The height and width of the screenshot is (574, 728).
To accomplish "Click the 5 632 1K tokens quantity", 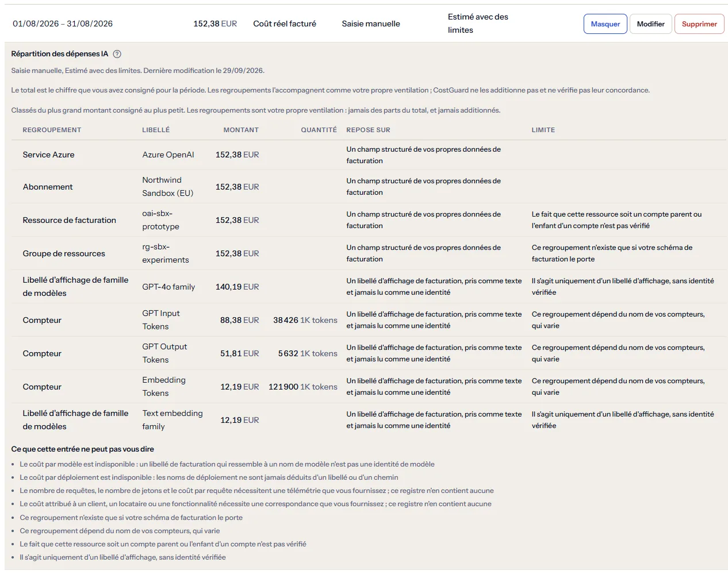I will [308, 353].
